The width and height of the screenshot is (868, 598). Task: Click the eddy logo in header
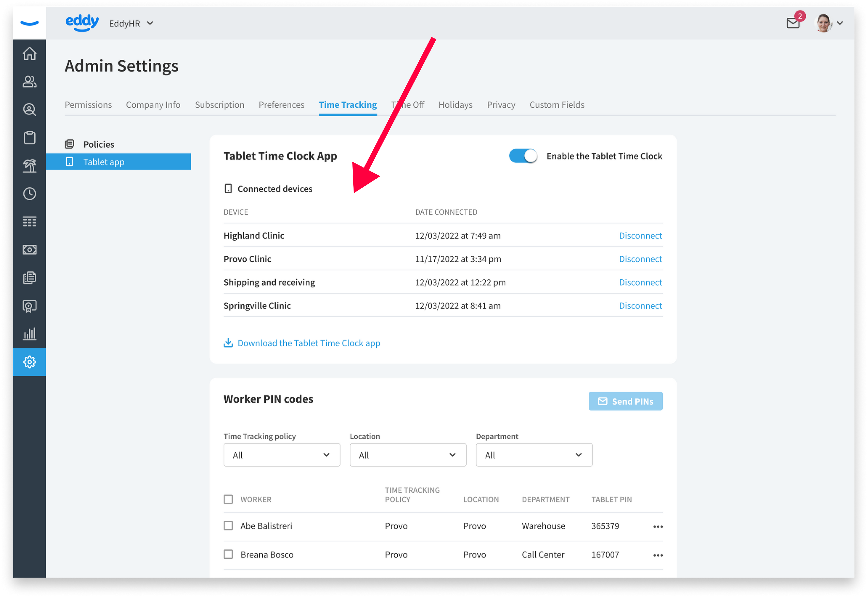(x=82, y=23)
